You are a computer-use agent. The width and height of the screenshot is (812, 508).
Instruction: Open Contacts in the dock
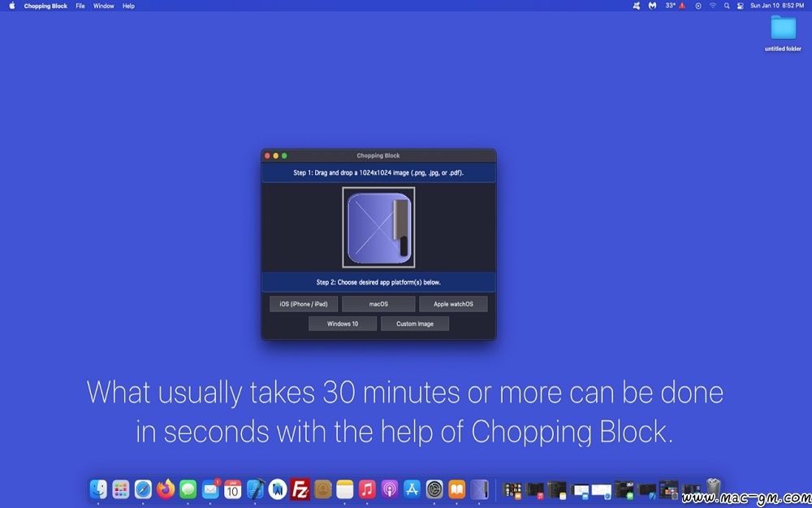click(x=322, y=488)
